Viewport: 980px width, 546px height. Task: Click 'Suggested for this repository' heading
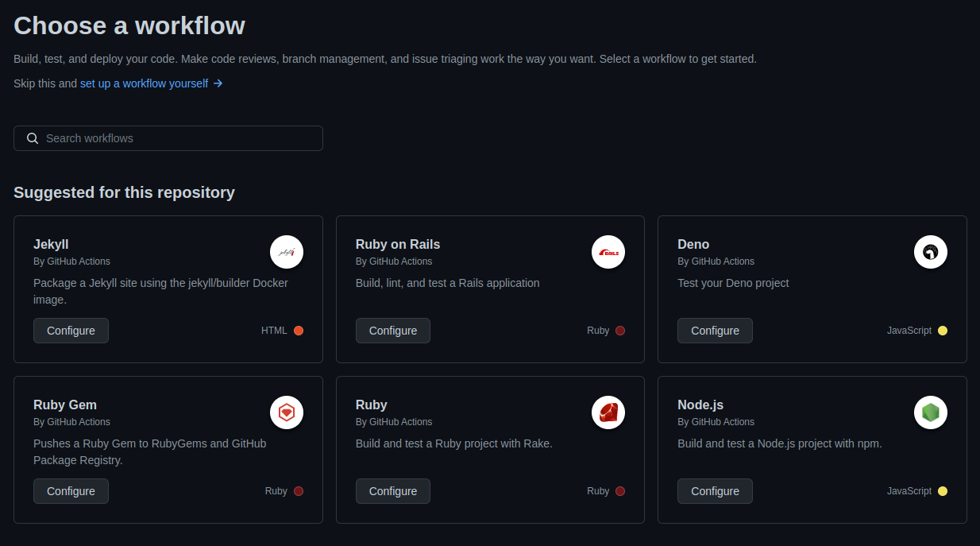click(x=124, y=192)
